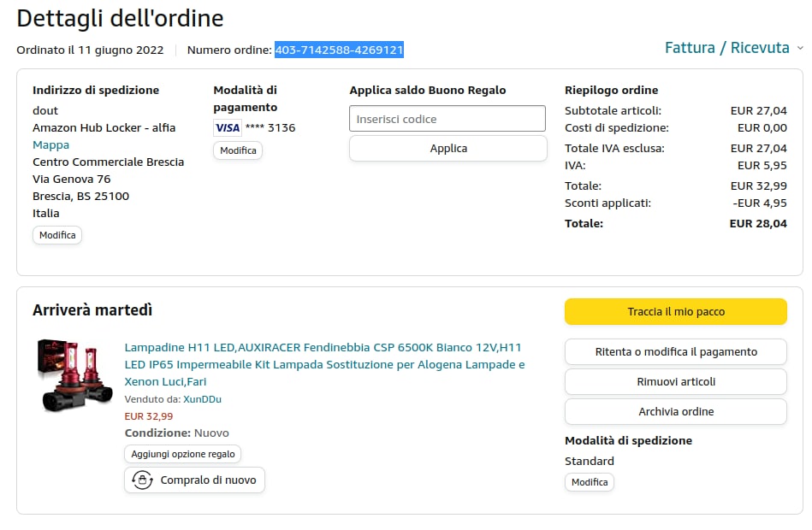
Task: Select Ritenta o modifica il pagamento
Action: coord(675,352)
